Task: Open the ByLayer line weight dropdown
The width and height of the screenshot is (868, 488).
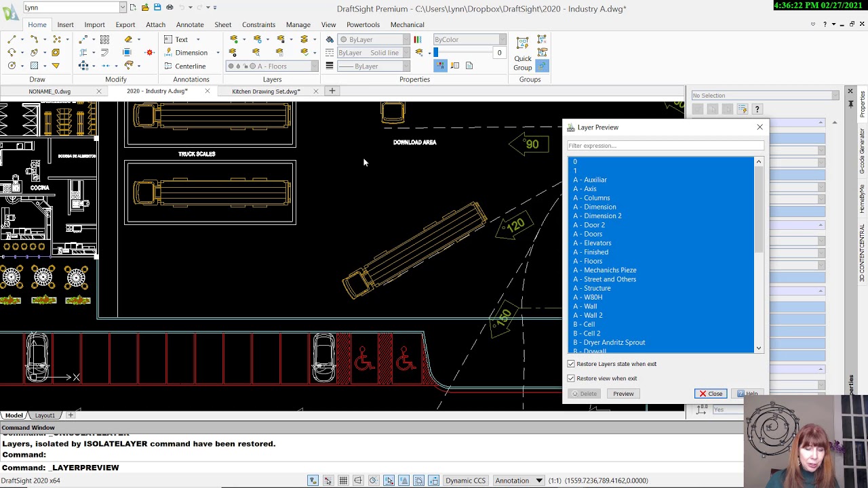Action: (406, 66)
